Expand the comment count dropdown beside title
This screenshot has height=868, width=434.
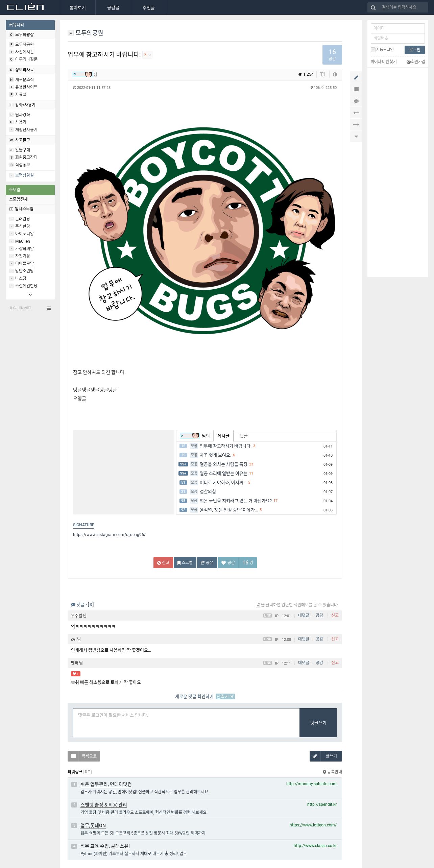click(x=147, y=55)
